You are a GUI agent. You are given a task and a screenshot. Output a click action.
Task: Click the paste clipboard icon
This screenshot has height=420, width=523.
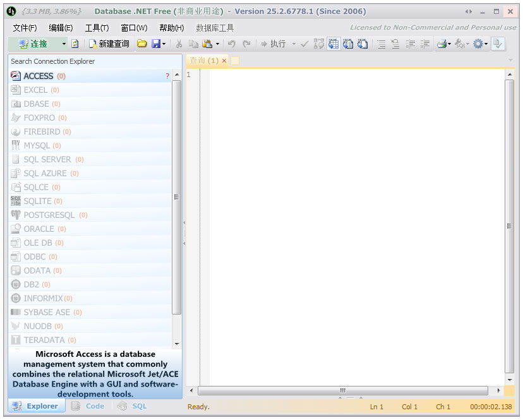click(x=207, y=44)
